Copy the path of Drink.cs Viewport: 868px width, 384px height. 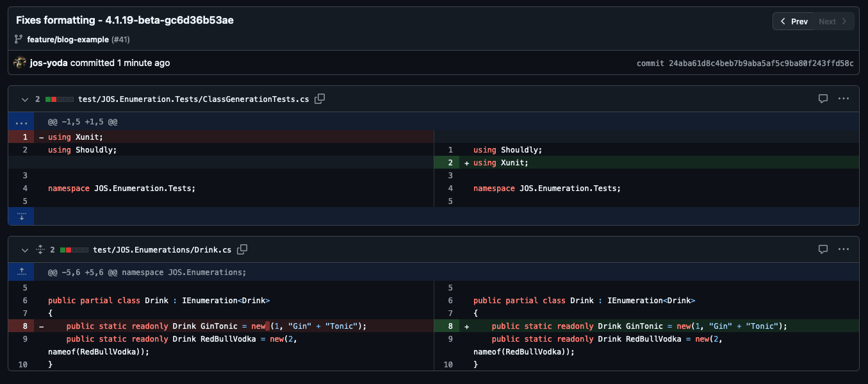242,249
